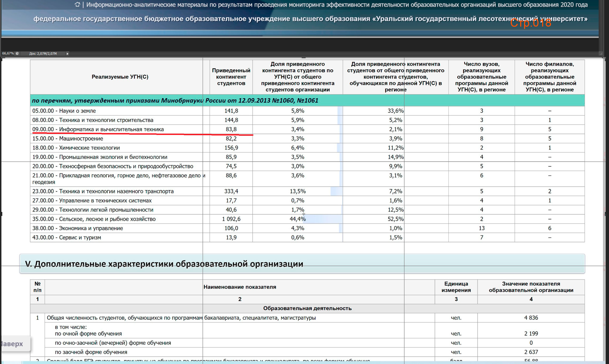Click the home icon in the header

pos(77,4)
